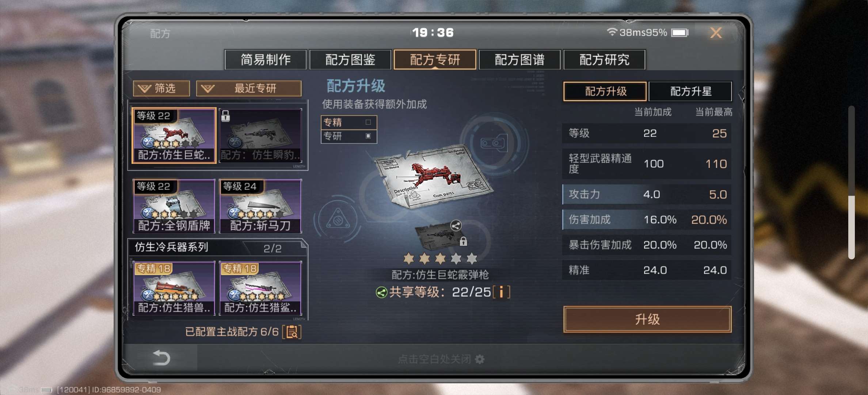The width and height of the screenshot is (868, 395).
Task: Expand the 最近专研 sort dropdown
Action: (249, 88)
